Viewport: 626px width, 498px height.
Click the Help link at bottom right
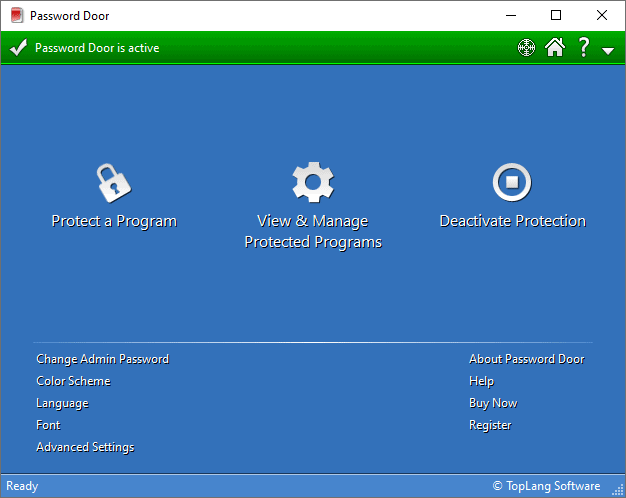click(x=481, y=381)
